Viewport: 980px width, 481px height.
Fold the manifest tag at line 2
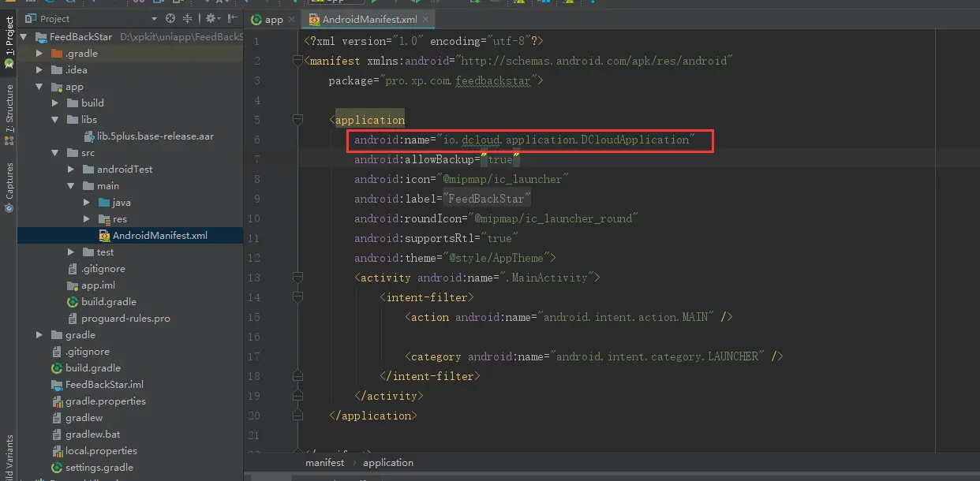tap(298, 62)
